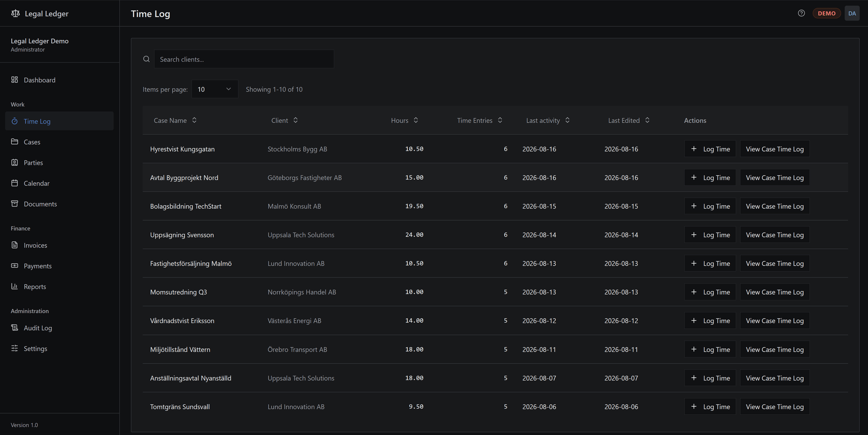Log Time for Hyrestvist Kungsgatan
This screenshot has height=435, width=868.
710,149
